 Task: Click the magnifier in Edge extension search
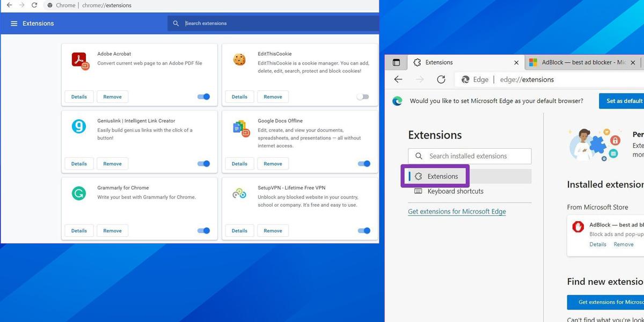(419, 156)
